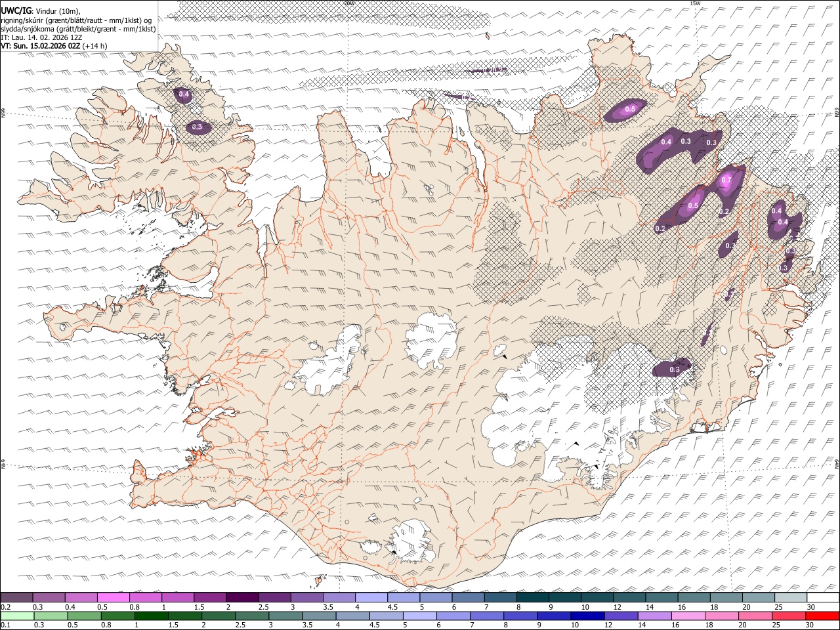Click the light green 0.1 rain swatch
This screenshot has height=630, width=840.
point(17,616)
